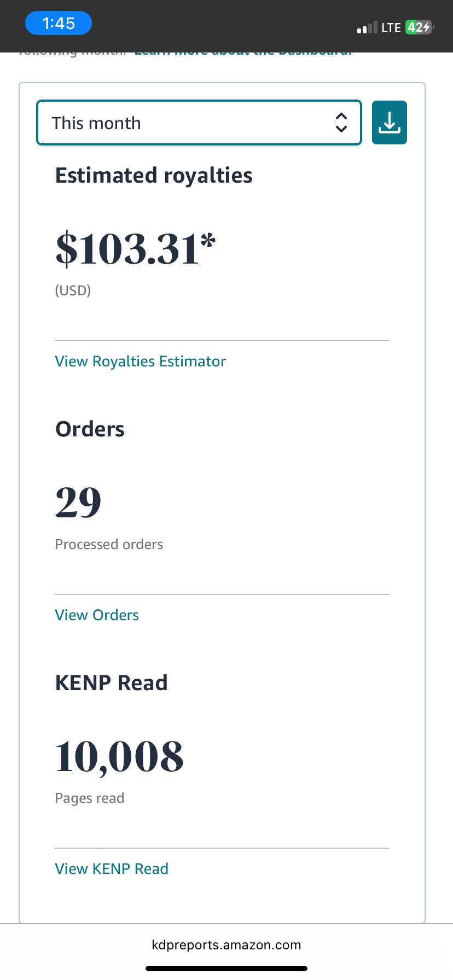This screenshot has height=980, width=453.
Task: Tap the kdpreports.amazon.com address bar
Action: point(226,945)
